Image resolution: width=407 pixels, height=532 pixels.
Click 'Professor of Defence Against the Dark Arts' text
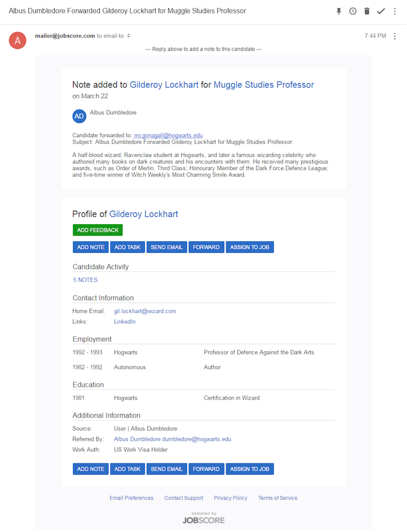pos(259,352)
